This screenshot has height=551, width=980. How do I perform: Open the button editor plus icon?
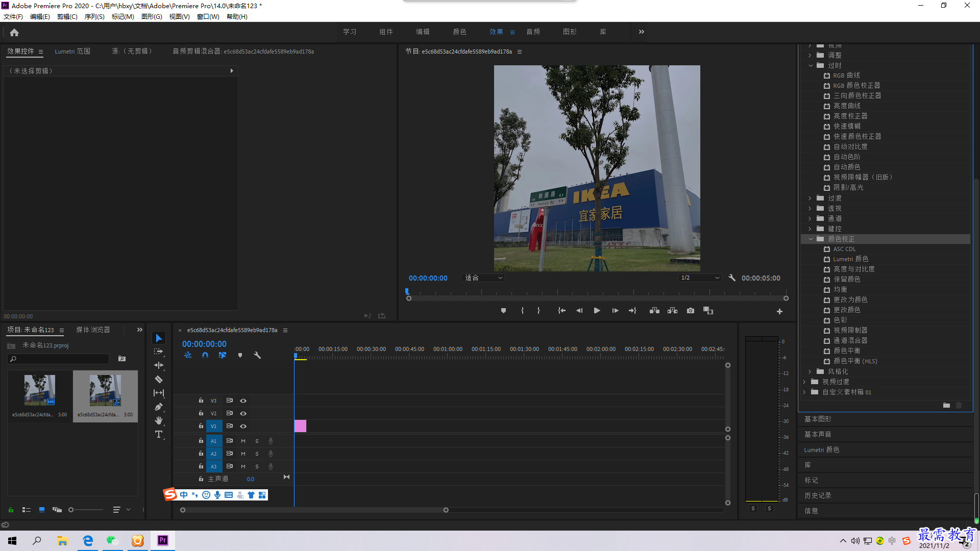click(779, 311)
